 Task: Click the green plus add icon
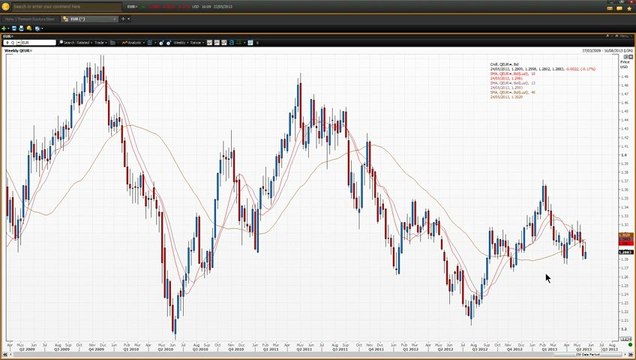point(4,28)
